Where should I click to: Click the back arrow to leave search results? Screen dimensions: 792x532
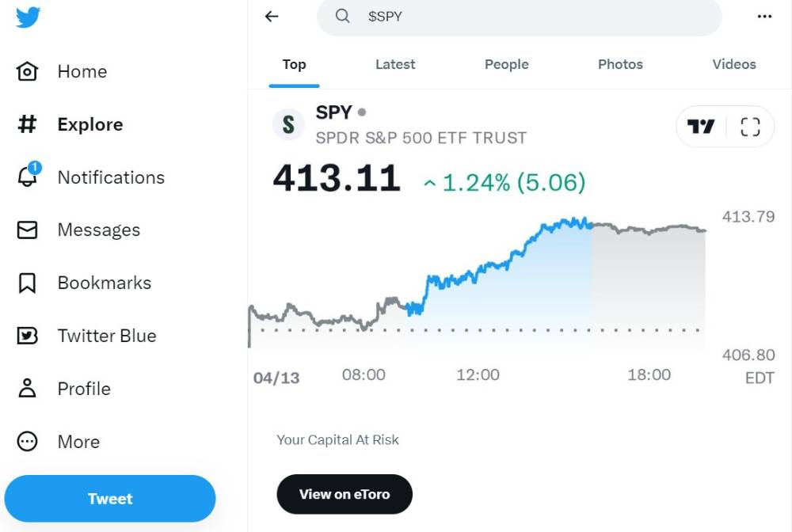pos(272,16)
